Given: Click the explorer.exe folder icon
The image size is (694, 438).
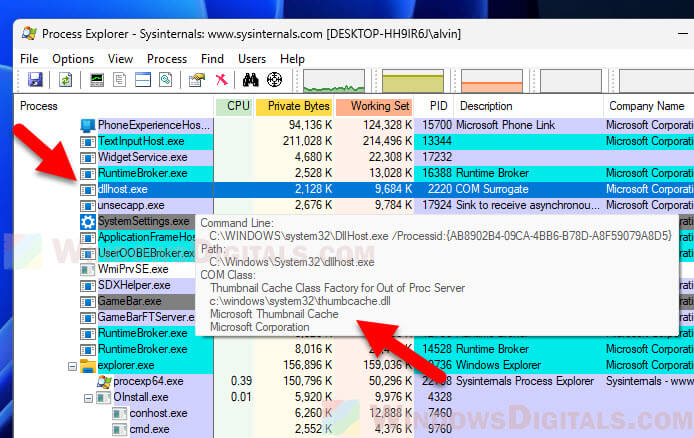Looking at the screenshot, I should [x=88, y=366].
